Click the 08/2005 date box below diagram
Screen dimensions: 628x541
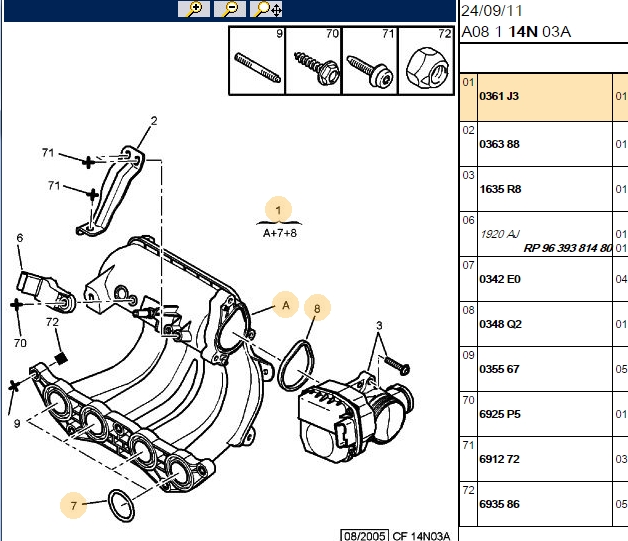point(364,536)
